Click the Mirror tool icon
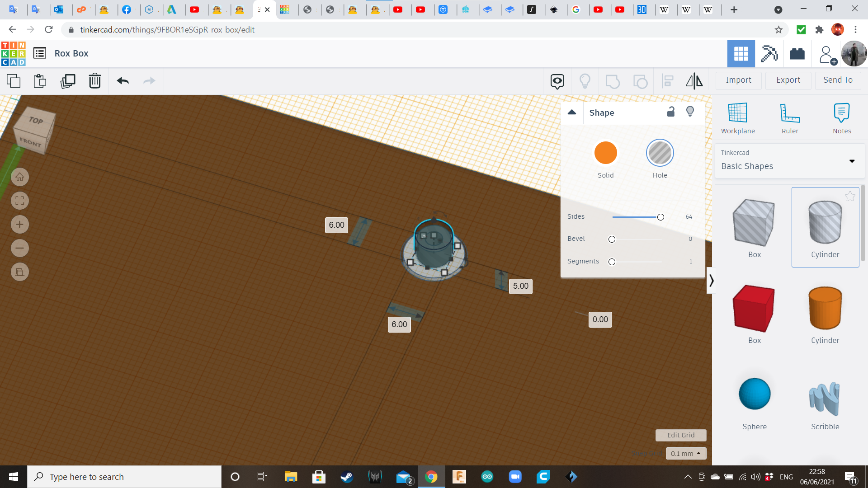Viewport: 868px width, 488px height. tap(694, 81)
